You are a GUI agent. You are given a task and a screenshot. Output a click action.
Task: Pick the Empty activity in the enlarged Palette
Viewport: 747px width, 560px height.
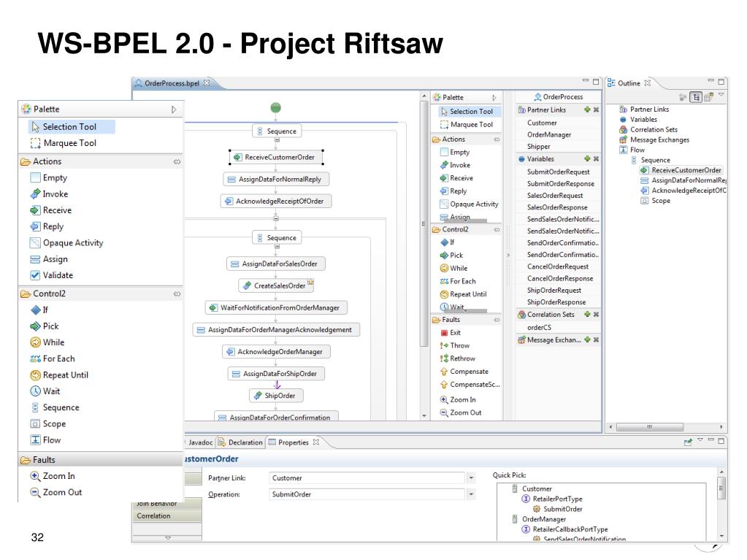[x=49, y=177]
